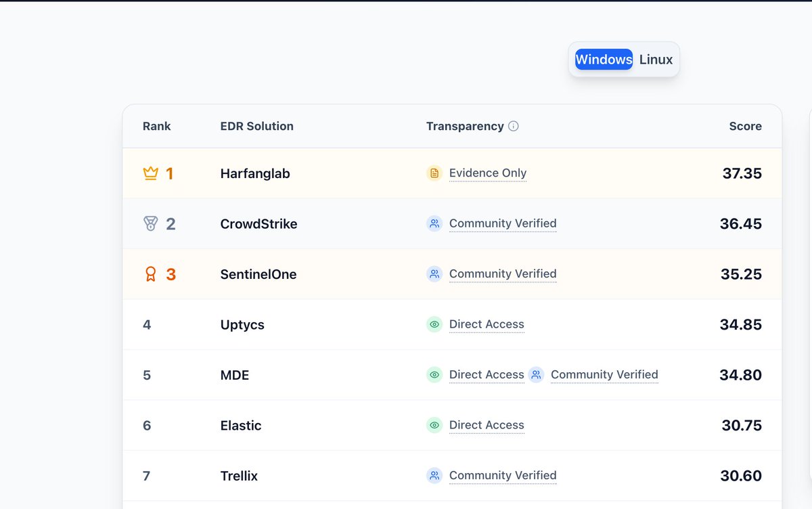Click the score 35.25
The width and height of the screenshot is (812, 509).
tap(742, 274)
